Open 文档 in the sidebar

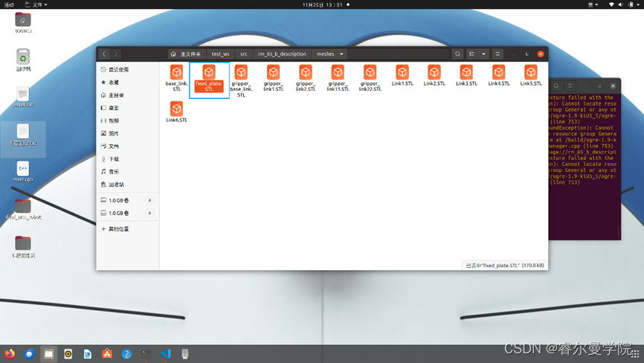[x=128, y=146]
